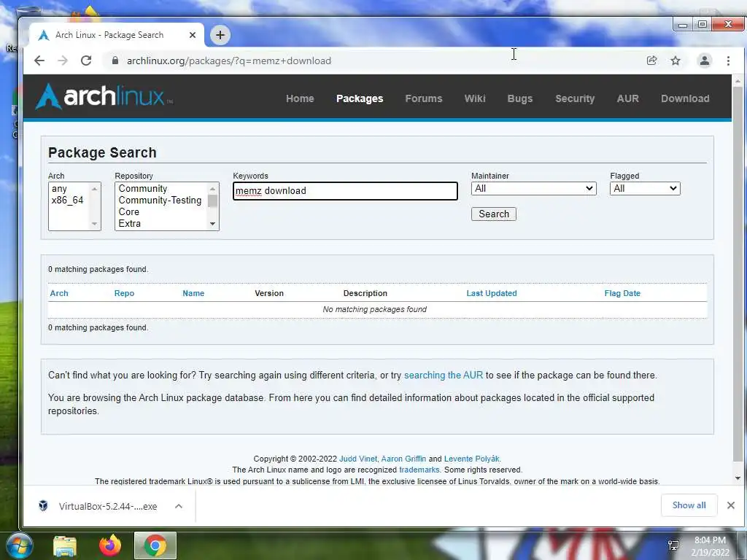Click the page scrollbar down arrow
747x560 pixels.
pos(738,478)
